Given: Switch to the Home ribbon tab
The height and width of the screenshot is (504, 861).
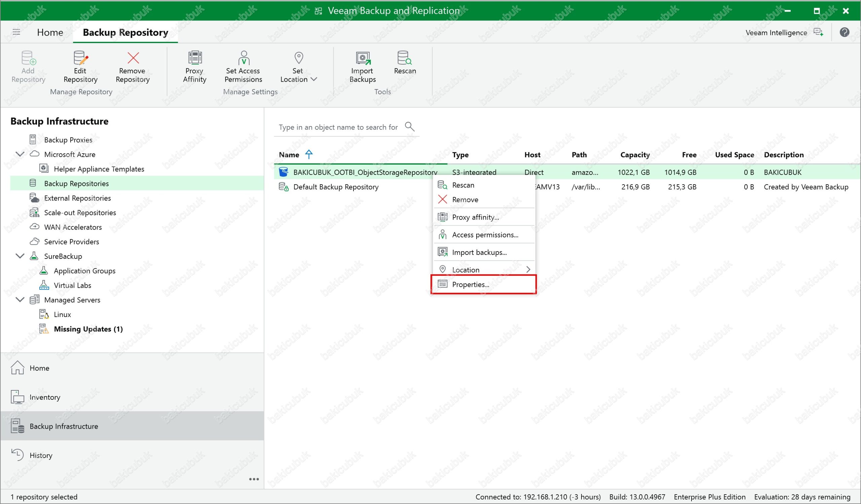Looking at the screenshot, I should [50, 32].
